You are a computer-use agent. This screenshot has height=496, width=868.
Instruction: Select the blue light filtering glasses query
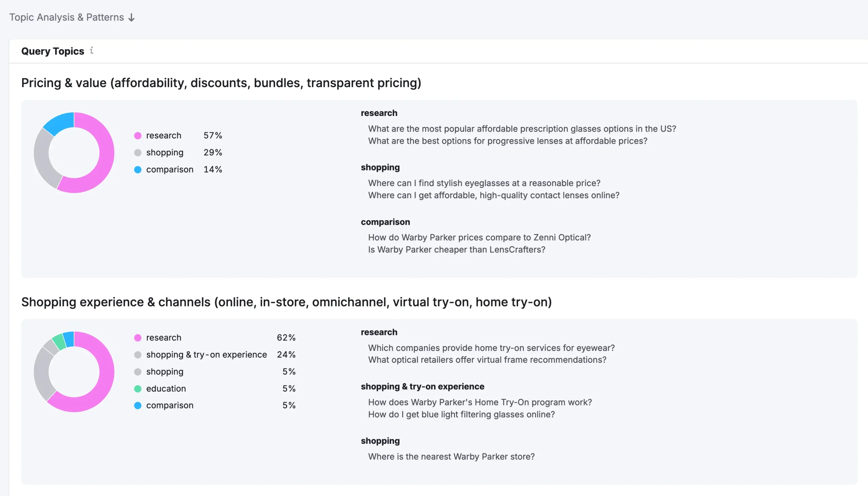[x=461, y=415]
